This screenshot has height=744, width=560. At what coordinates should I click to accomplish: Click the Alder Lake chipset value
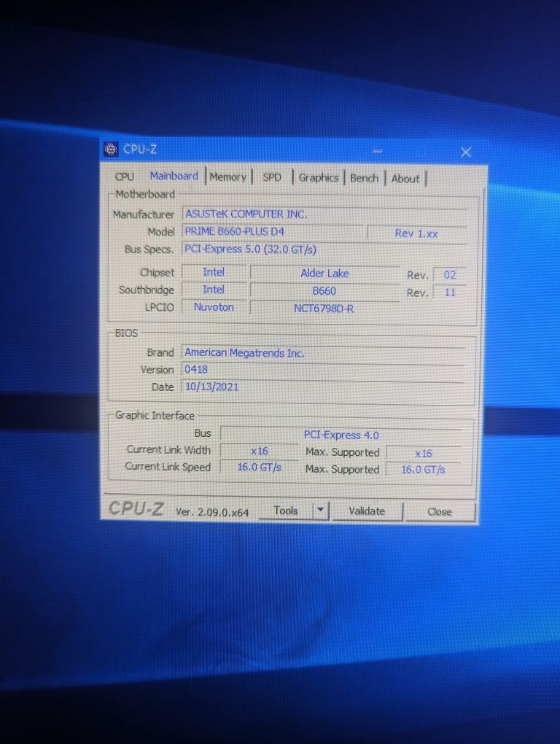click(324, 274)
